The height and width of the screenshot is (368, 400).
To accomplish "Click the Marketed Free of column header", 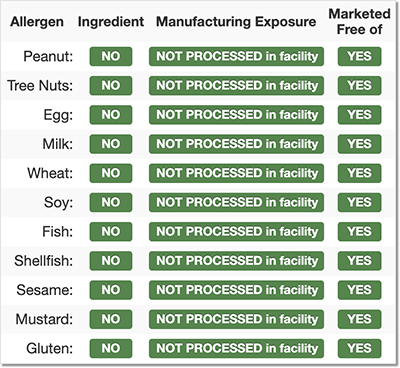I will pos(359,22).
